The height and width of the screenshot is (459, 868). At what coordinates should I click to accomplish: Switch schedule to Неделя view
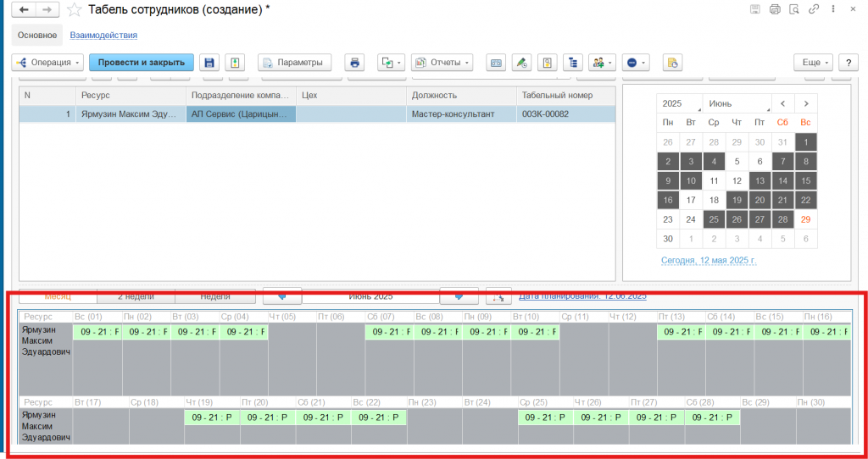tap(214, 296)
